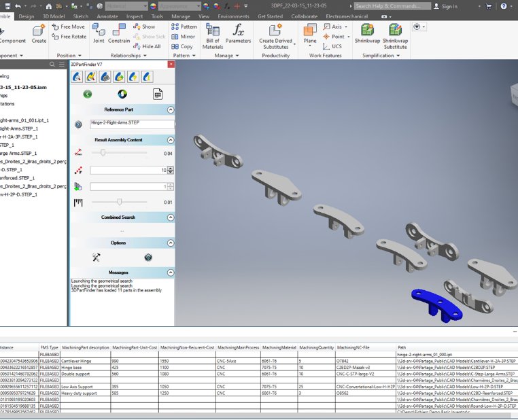Open the Inspect ribbon tab
This screenshot has width=518, height=420.
(x=134, y=16)
